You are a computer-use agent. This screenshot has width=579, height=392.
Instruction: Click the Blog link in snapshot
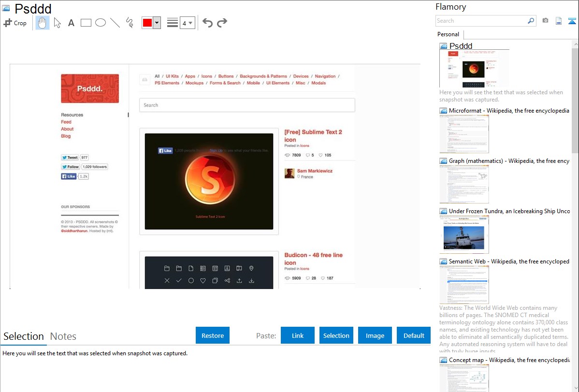66,136
